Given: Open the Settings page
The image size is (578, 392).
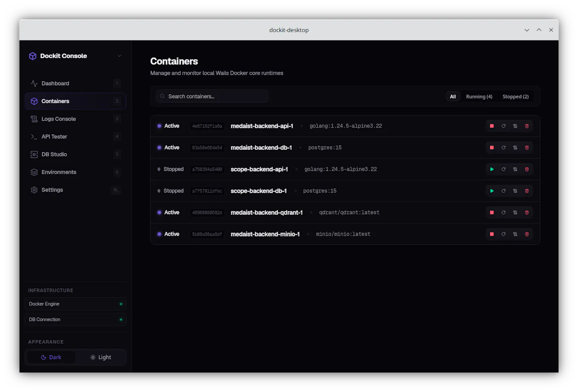Looking at the screenshot, I should click(x=75, y=190).
